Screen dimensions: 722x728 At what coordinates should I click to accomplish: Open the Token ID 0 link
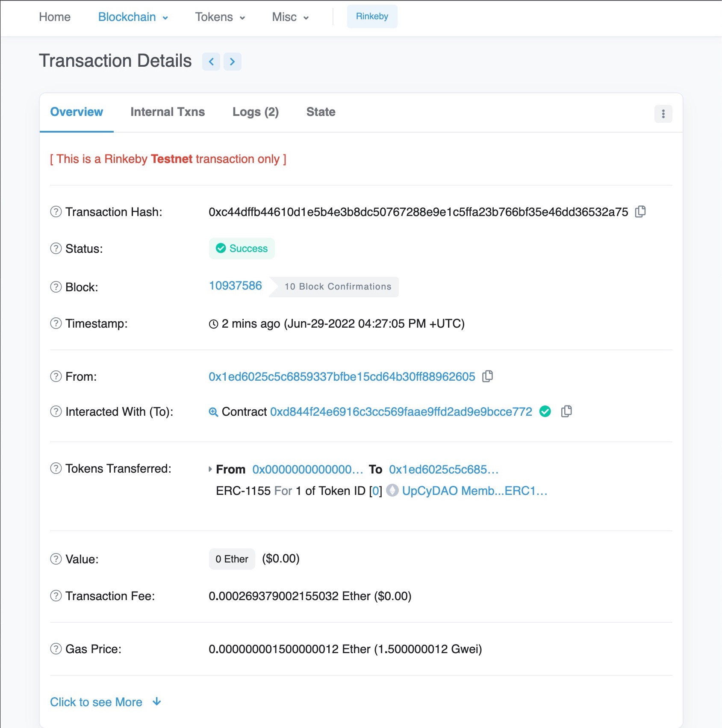pyautogui.click(x=375, y=491)
